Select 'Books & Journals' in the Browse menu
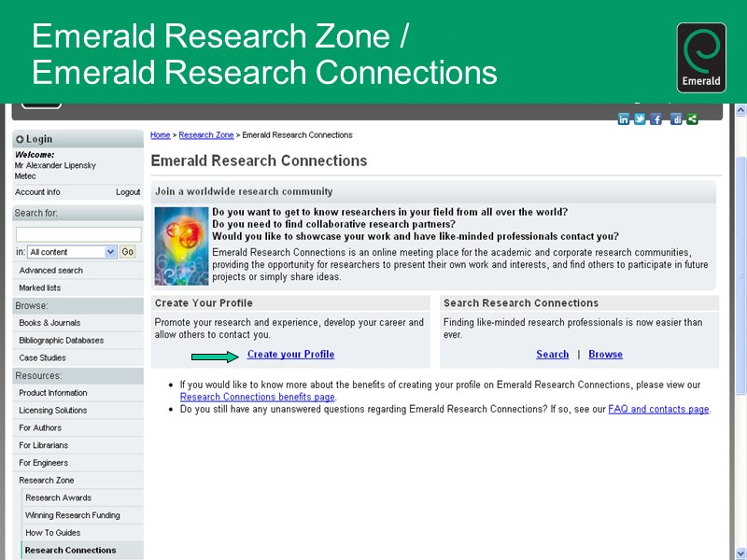Viewport: 747px width, 560px height. tap(52, 323)
